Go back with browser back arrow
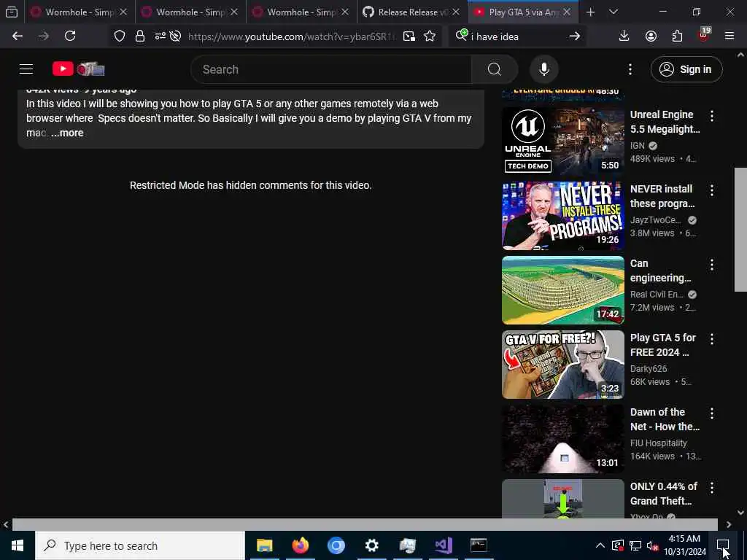The width and height of the screenshot is (747, 560). (x=18, y=36)
